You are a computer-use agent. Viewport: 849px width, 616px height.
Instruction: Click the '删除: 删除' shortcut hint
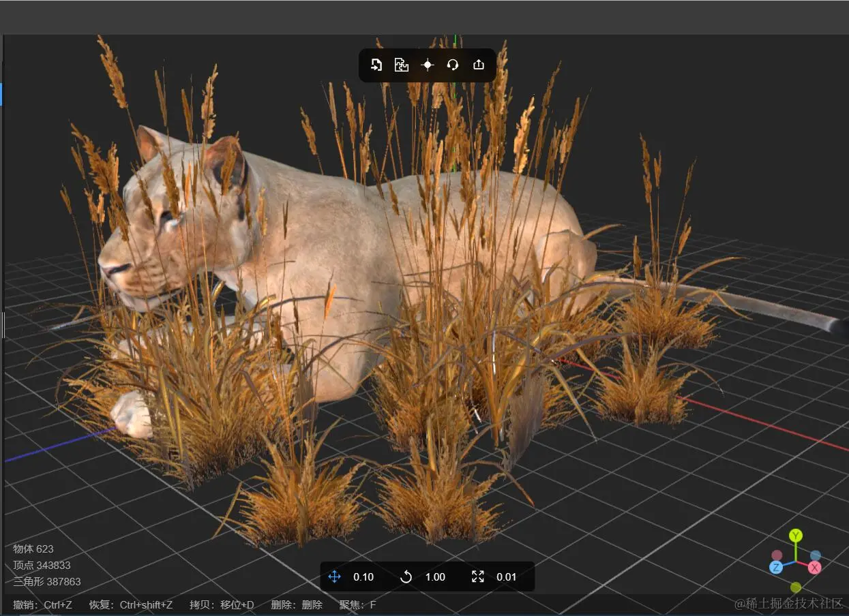pyautogui.click(x=297, y=604)
